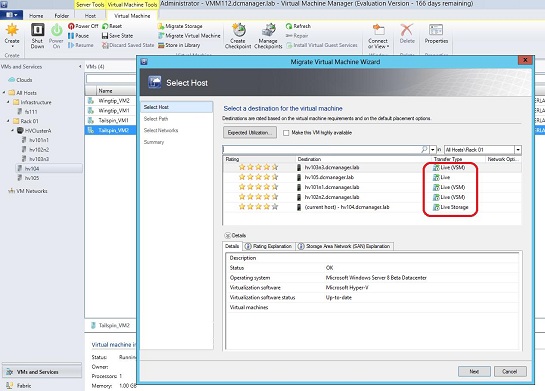Image resolution: width=545 pixels, height=391 pixels.
Task: Click the Select Path wizard step
Action: 156,119
